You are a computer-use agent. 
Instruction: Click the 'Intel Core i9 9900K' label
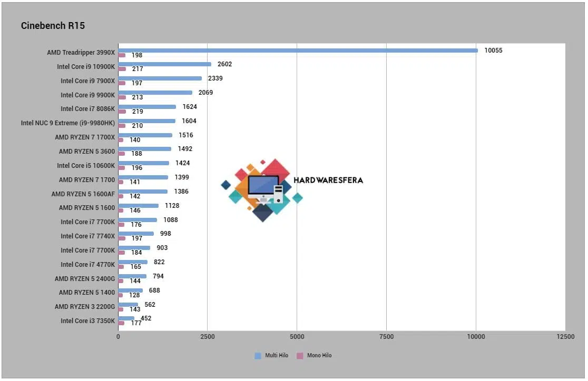tap(88, 95)
